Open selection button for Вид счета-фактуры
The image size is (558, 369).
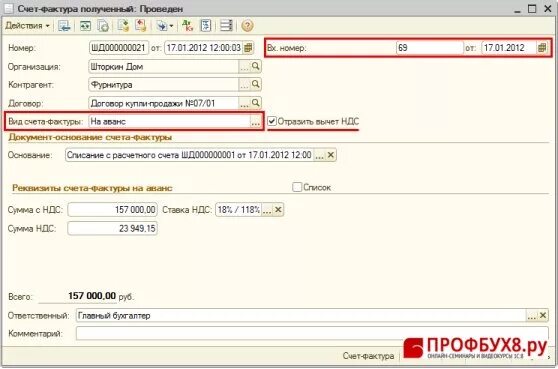click(256, 122)
